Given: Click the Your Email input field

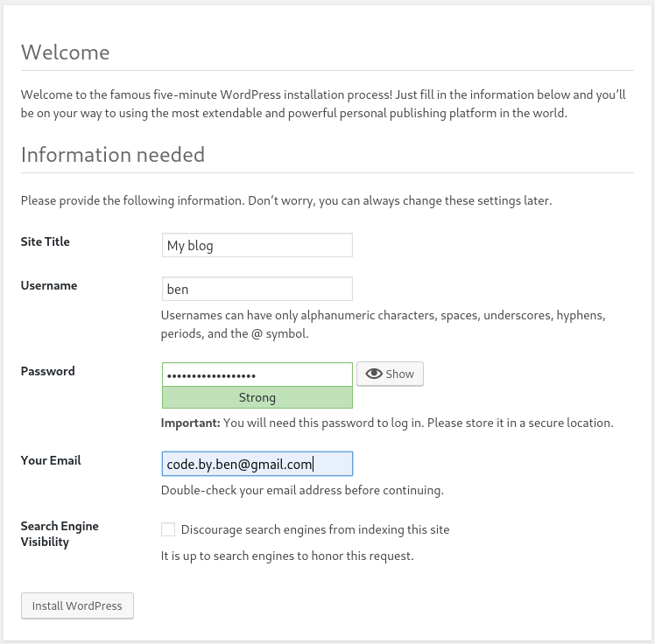Looking at the screenshot, I should [257, 464].
